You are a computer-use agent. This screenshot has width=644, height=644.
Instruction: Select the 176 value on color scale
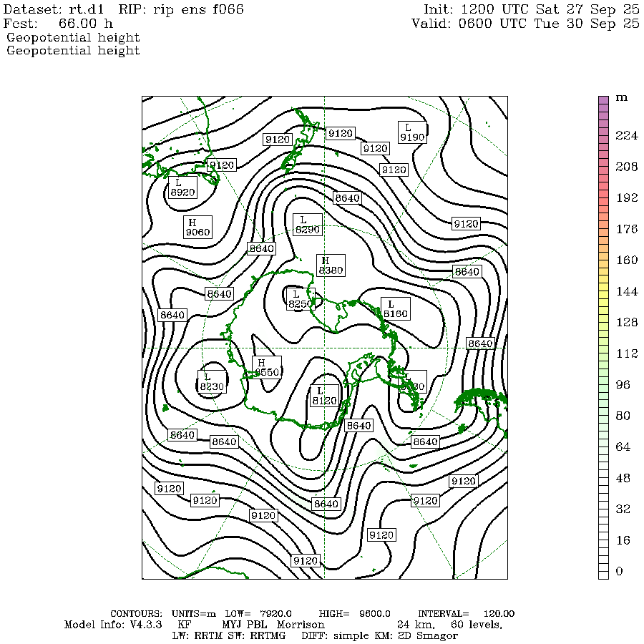coord(626,229)
